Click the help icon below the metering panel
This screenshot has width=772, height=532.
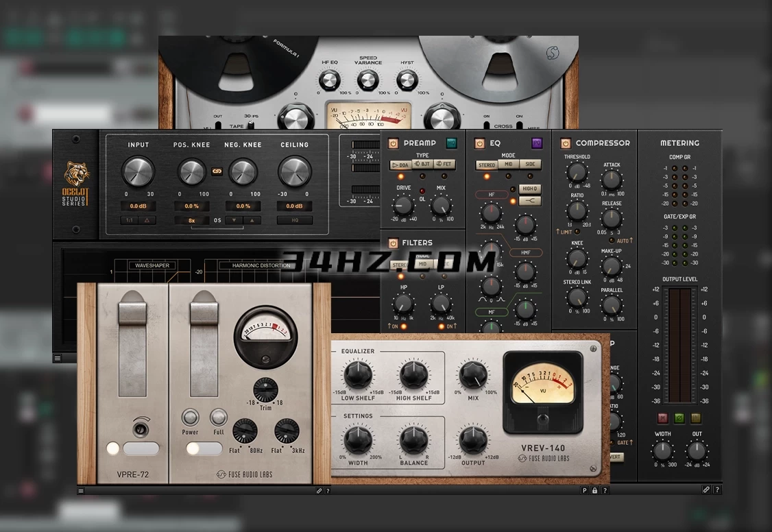tap(717, 489)
